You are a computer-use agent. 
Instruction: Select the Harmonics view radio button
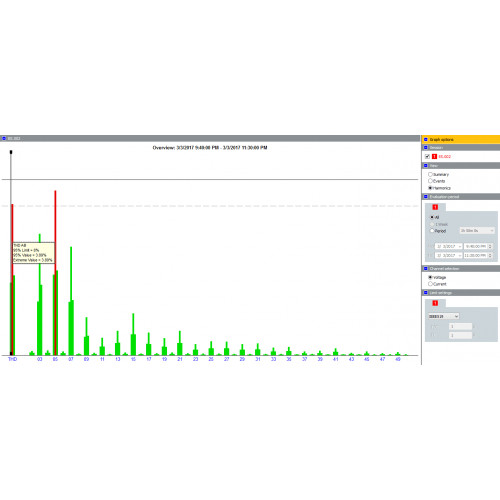click(x=430, y=188)
